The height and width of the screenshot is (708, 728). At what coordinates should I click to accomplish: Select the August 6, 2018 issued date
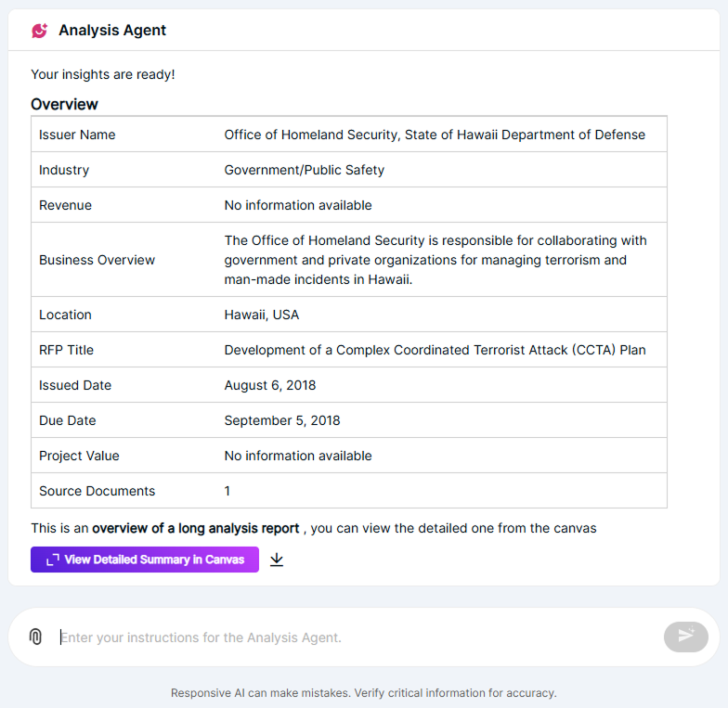point(270,385)
